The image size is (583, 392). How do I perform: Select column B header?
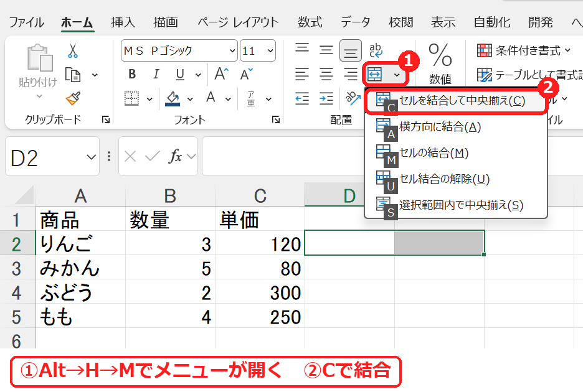coord(170,195)
